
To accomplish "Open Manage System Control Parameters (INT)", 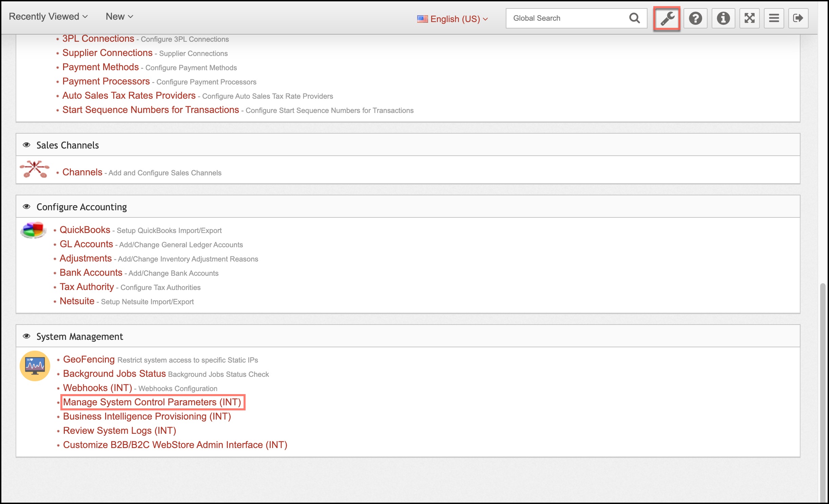I will pos(152,402).
